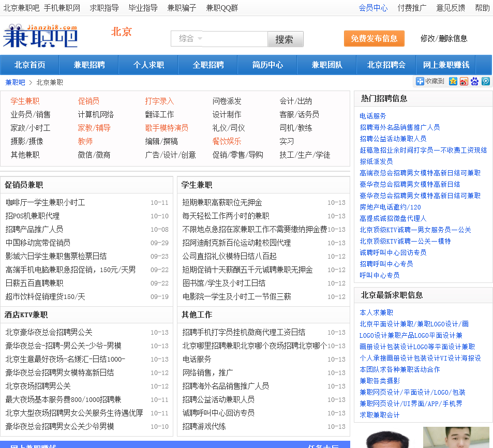This screenshot has height=448, width=493.
Task: Click the 搜索 search button
Action: click(x=285, y=39)
